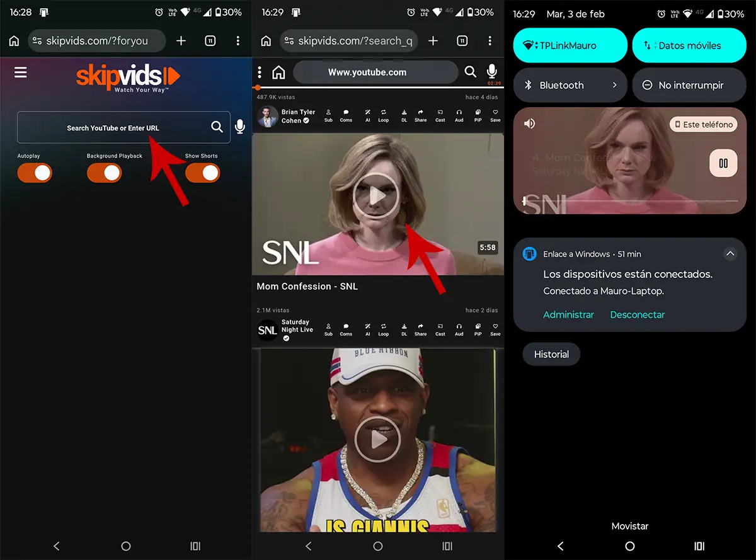This screenshot has width=756, height=560.
Task: Tap the Search YouTube or Enter URL field
Action: coord(113,127)
